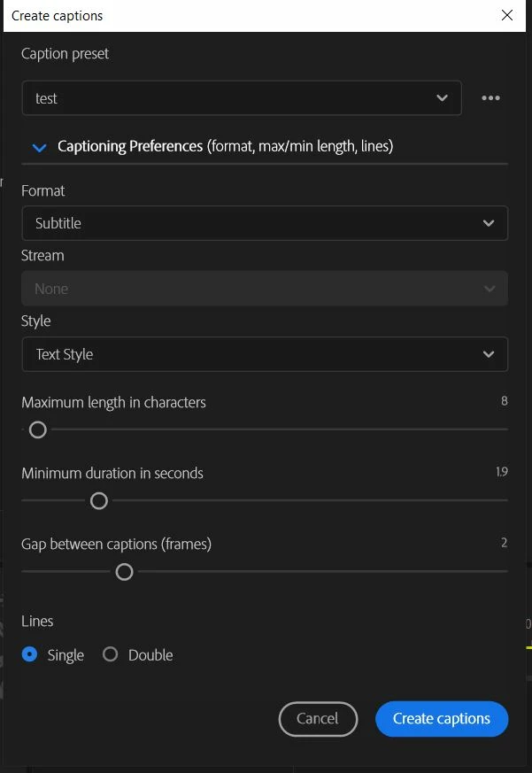532x773 pixels.
Task: Click the Single label text under Lines
Action: (x=66, y=655)
